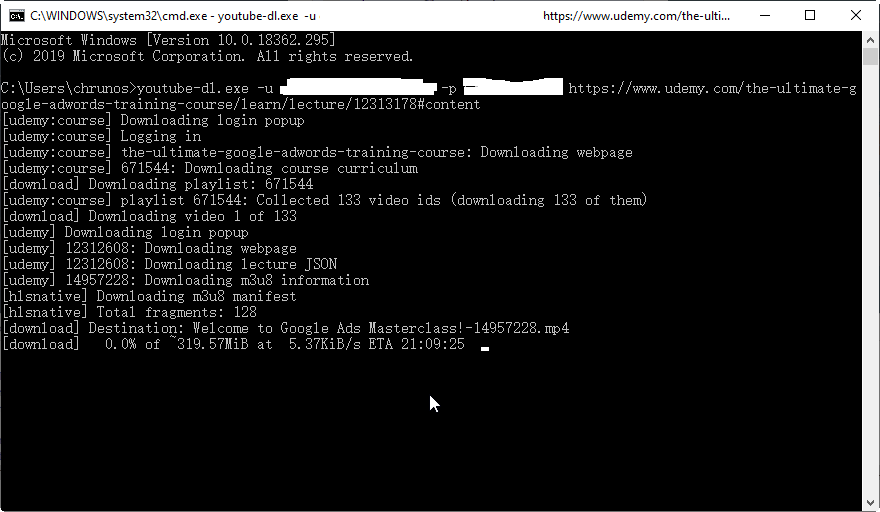Click the 'Downloading m3u8 manifest' line
Viewport: 880px width, 512px height.
click(x=149, y=296)
